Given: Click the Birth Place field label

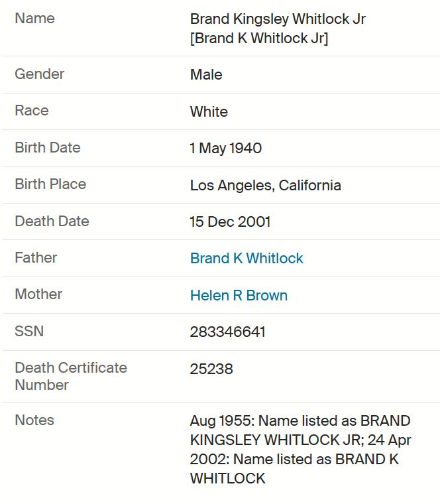Looking at the screenshot, I should (50, 184).
